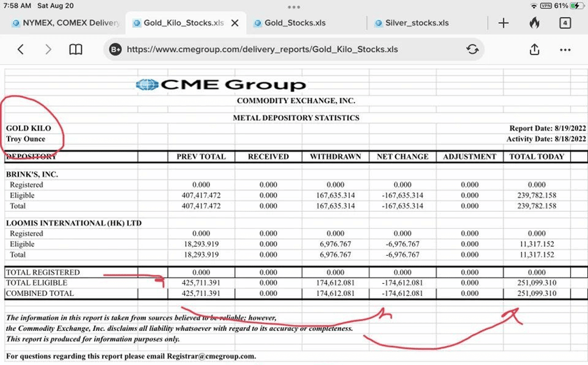Viewport: 588px width, 365px height.
Task: Select the ADJUSTMENT column header
Action: click(x=470, y=157)
